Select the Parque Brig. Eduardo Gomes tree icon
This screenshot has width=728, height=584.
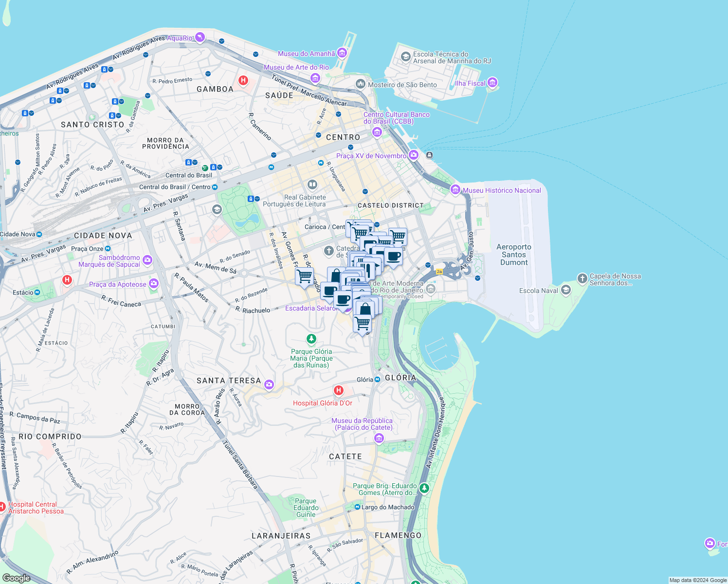[x=424, y=488]
